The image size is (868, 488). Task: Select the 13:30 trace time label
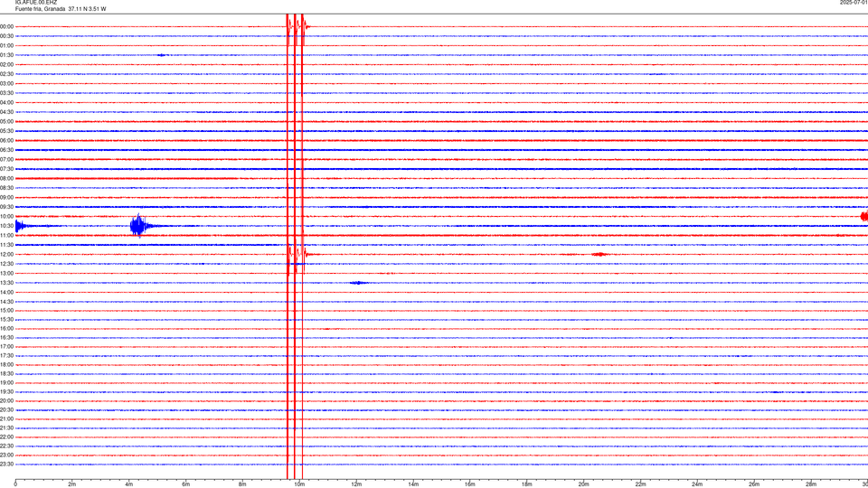[x=6, y=283]
